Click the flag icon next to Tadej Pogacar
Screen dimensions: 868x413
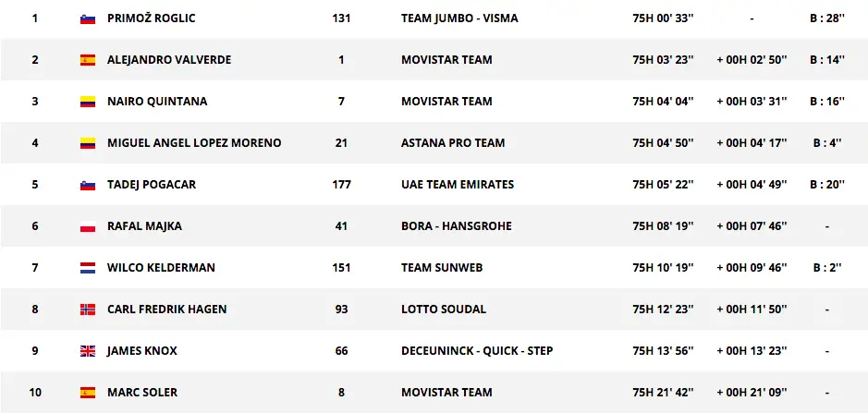point(88,185)
